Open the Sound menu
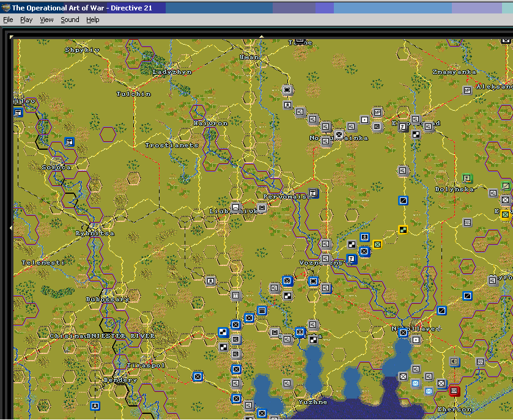The image size is (513, 420). (70, 20)
